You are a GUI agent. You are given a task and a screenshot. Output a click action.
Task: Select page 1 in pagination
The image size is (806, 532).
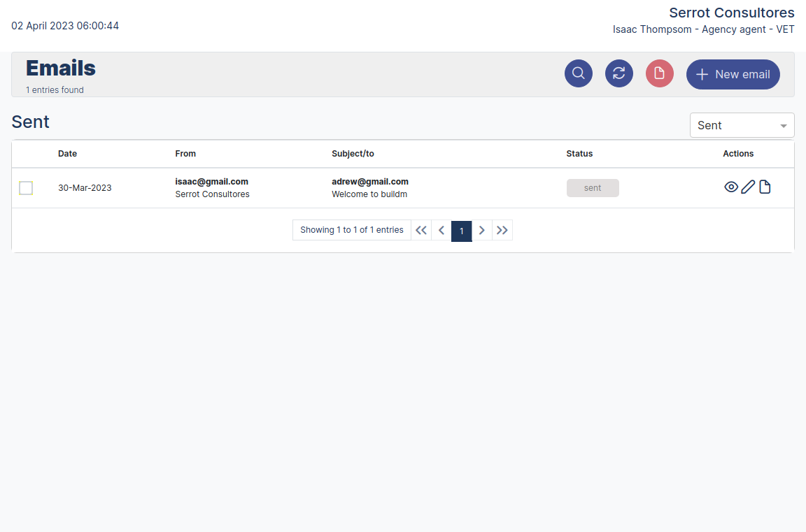click(x=462, y=230)
